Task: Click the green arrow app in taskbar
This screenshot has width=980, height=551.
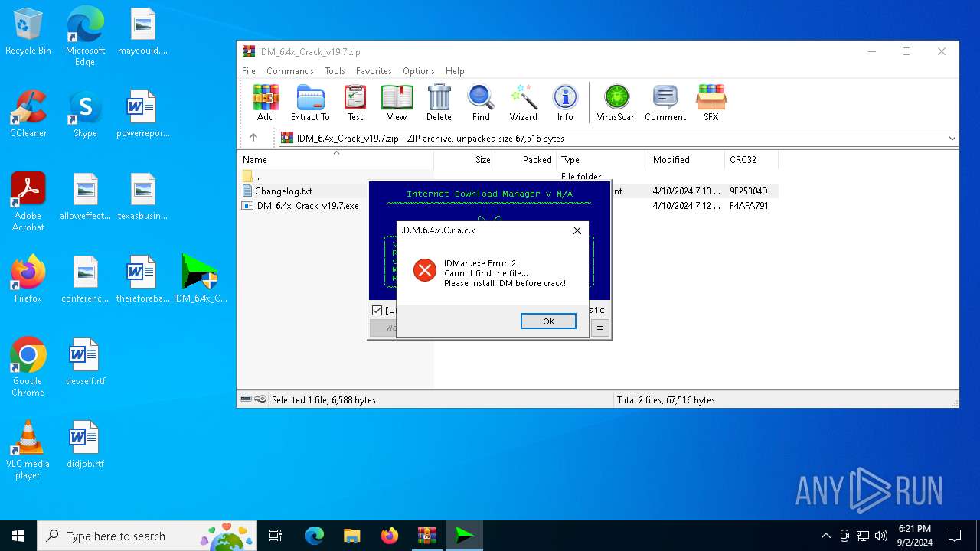Action: click(x=465, y=536)
